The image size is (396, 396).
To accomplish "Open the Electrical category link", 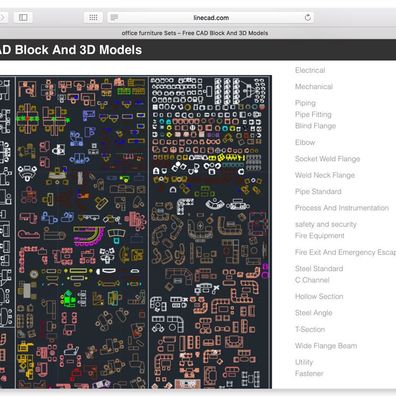I will [x=310, y=70].
